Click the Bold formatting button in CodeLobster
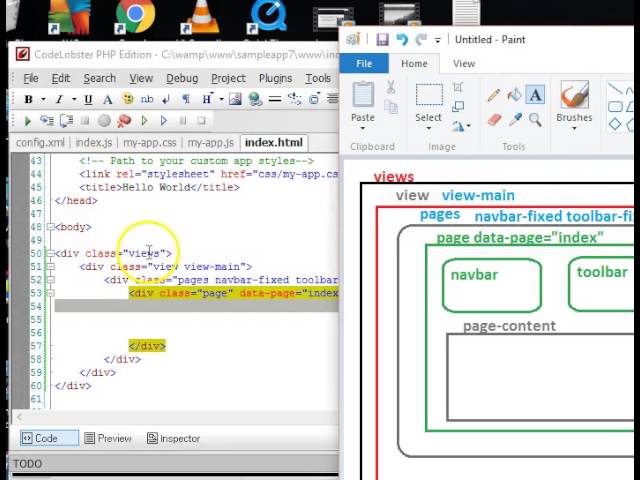640x480 pixels. pos(29,99)
